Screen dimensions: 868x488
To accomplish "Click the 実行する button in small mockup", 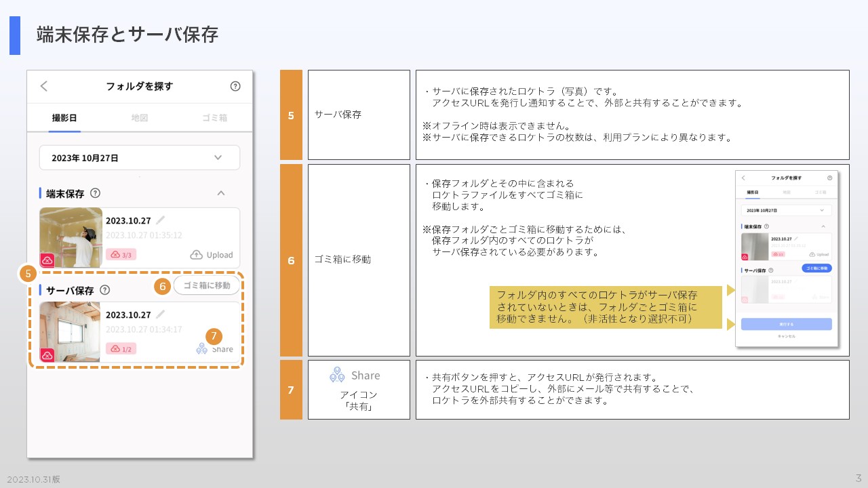I will [787, 324].
